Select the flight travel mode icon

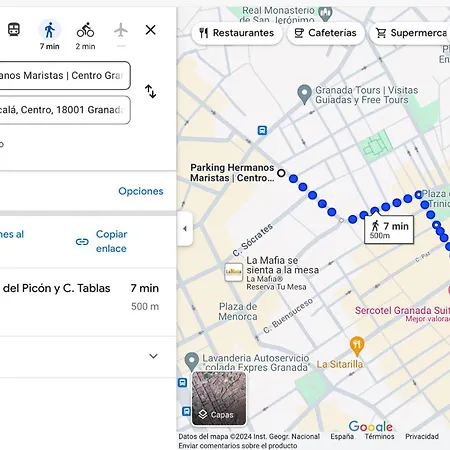tap(121, 30)
